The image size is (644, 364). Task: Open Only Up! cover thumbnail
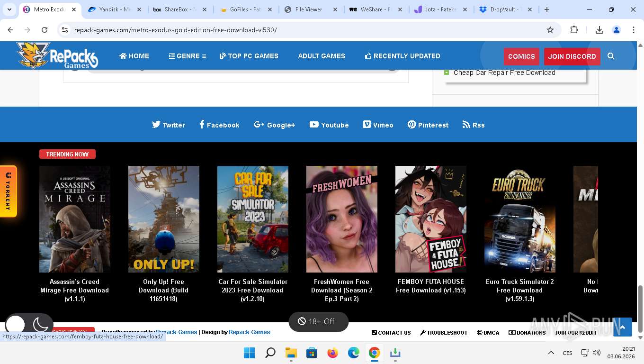(x=164, y=219)
